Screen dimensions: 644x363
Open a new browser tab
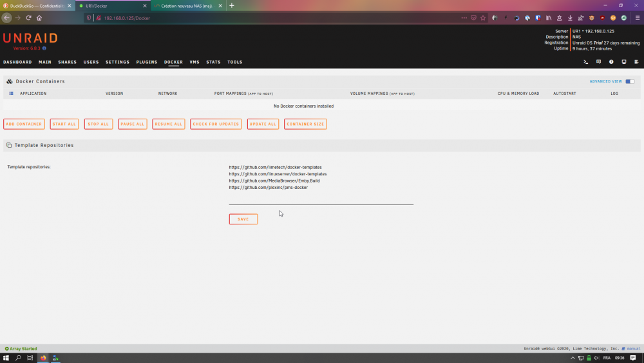click(232, 6)
